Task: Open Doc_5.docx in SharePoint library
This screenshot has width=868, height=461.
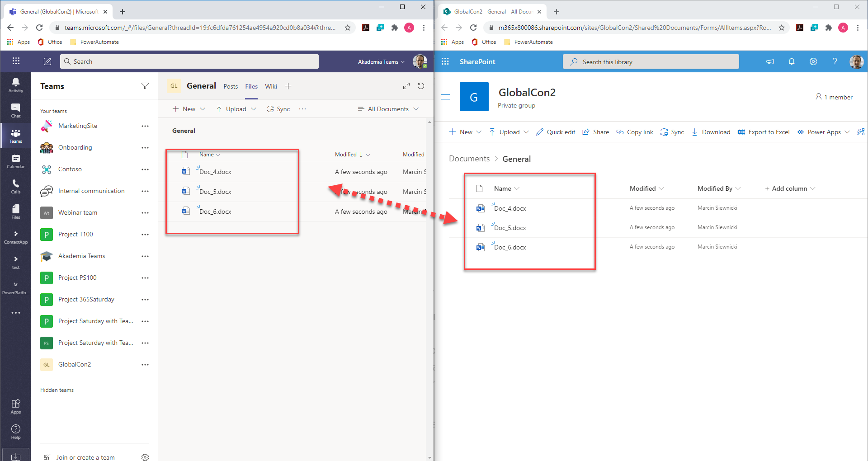Action: (x=510, y=228)
